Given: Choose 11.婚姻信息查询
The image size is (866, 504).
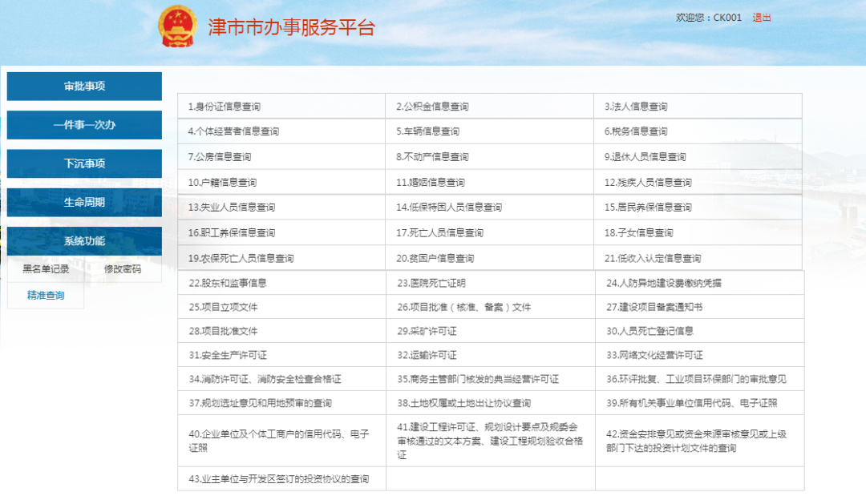Looking at the screenshot, I should pyautogui.click(x=431, y=182).
